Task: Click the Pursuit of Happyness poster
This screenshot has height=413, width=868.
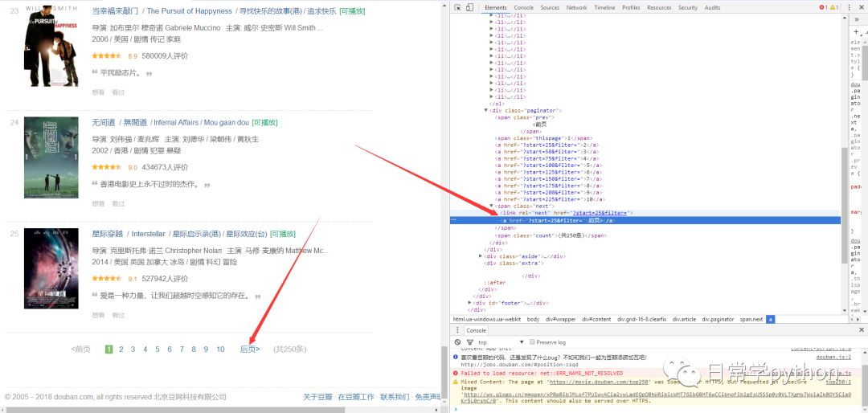Action: [51, 45]
